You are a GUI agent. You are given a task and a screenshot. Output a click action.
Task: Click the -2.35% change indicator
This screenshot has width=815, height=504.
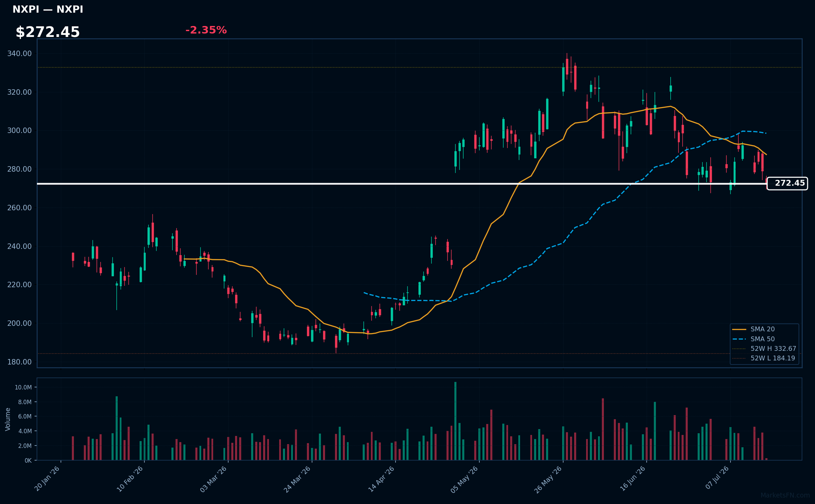click(206, 30)
